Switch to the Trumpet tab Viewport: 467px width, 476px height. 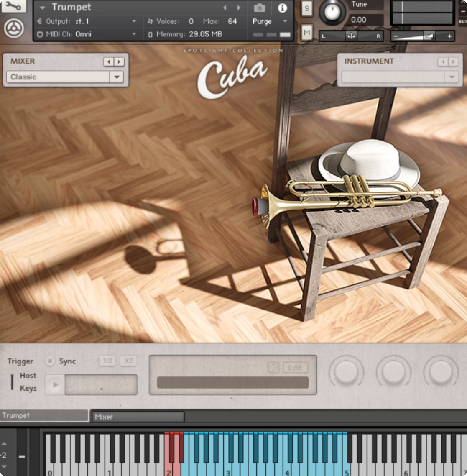tap(44, 415)
